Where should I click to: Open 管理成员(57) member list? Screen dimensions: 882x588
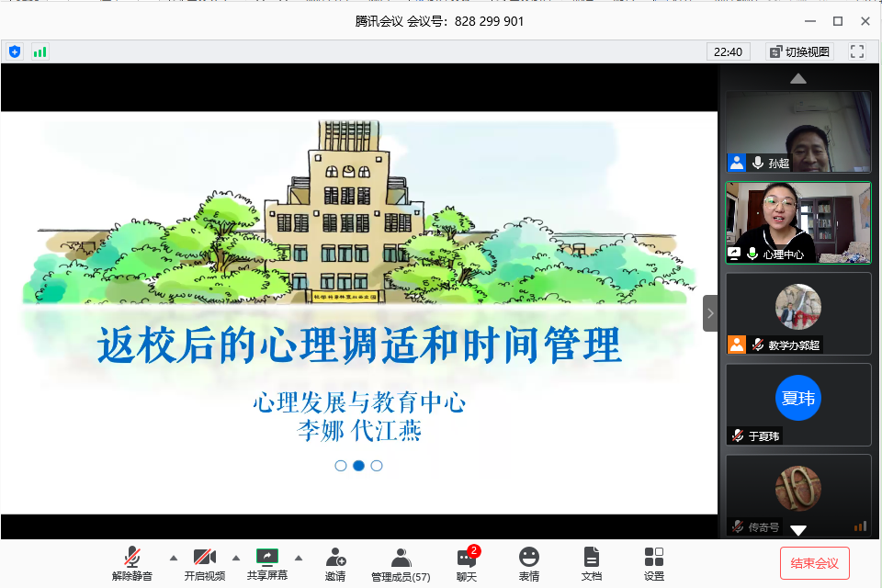[401, 562]
